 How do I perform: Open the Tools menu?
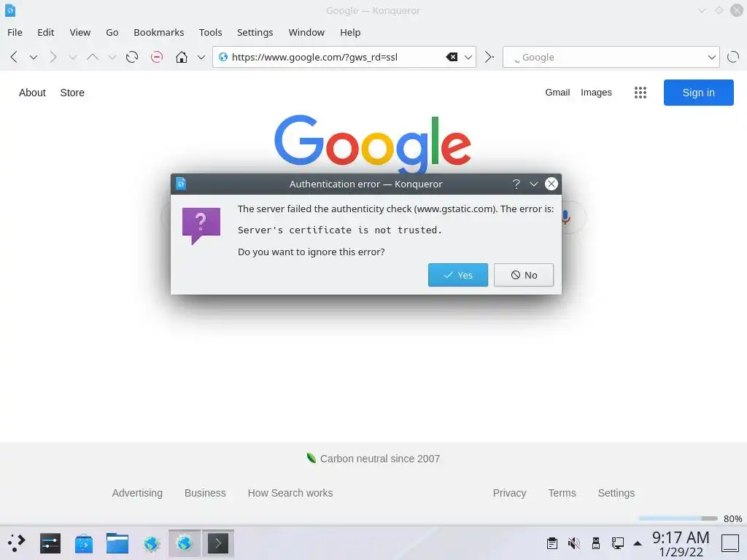tap(211, 32)
